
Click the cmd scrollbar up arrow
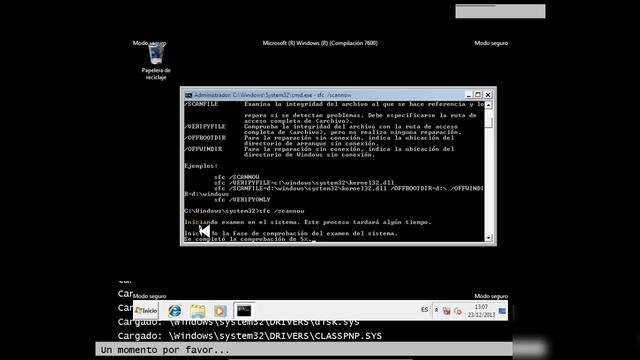point(489,105)
